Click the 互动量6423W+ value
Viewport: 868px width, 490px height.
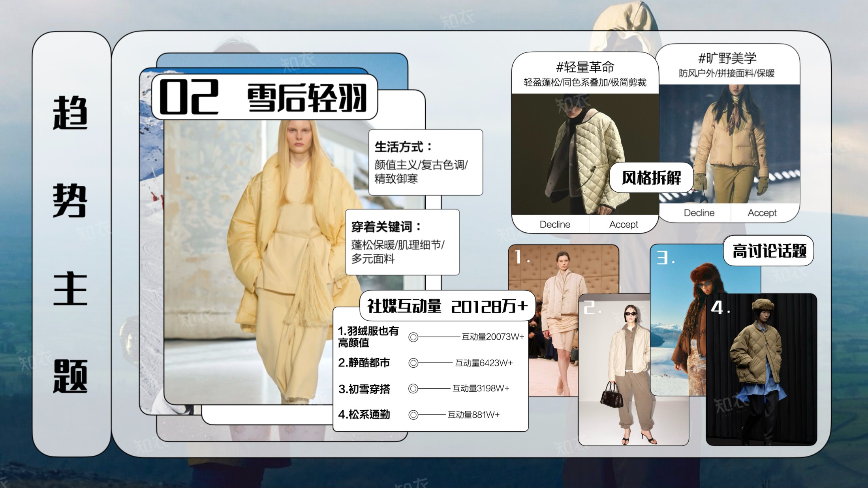484,363
